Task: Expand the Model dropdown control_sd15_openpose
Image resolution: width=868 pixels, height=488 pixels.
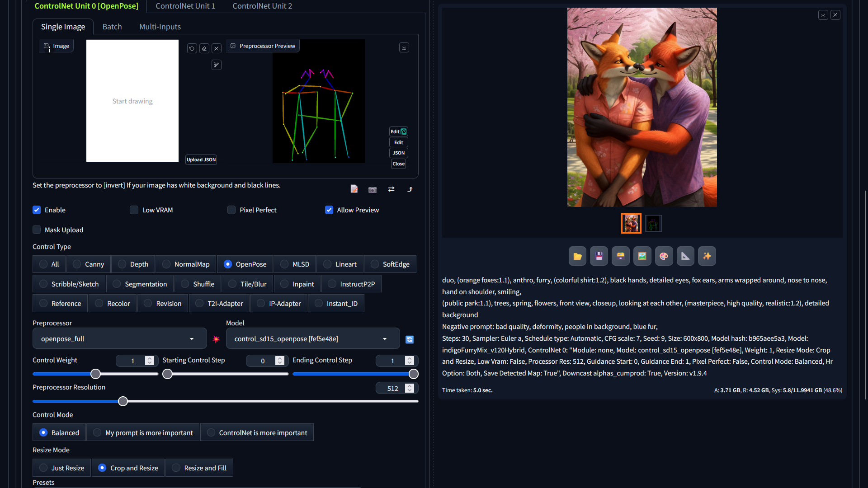Action: [x=312, y=338]
